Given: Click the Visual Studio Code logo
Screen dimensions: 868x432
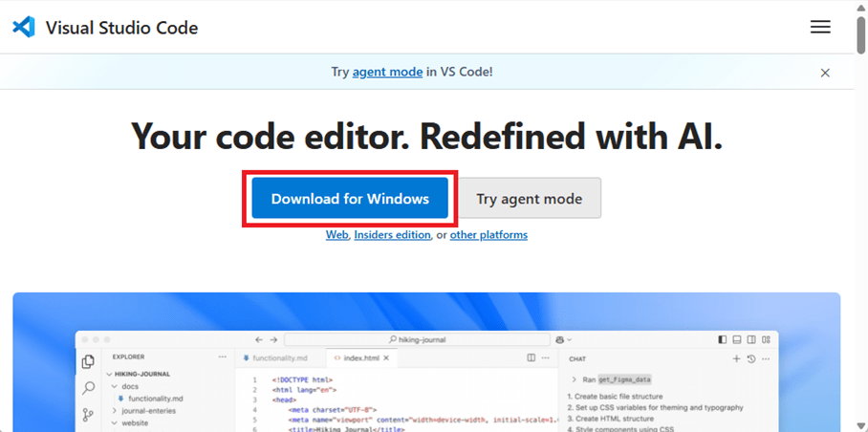Looking at the screenshot, I should coord(24,27).
